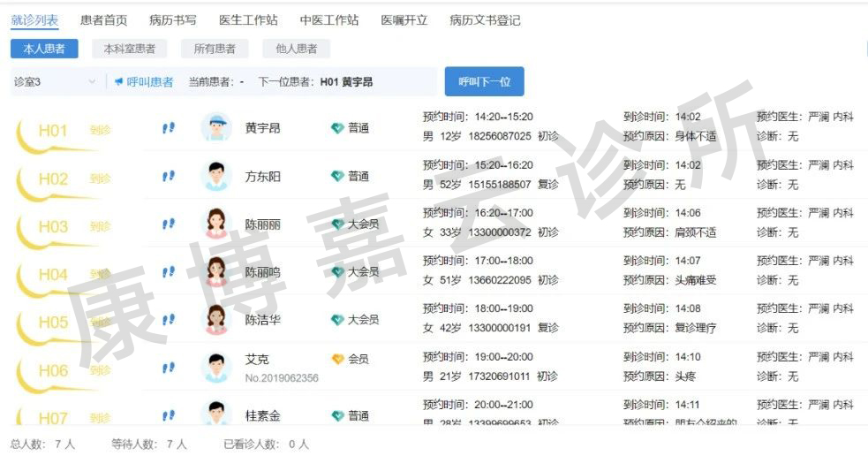Switch to 医生工作站 tab
This screenshot has height=456, width=868.
(248, 19)
